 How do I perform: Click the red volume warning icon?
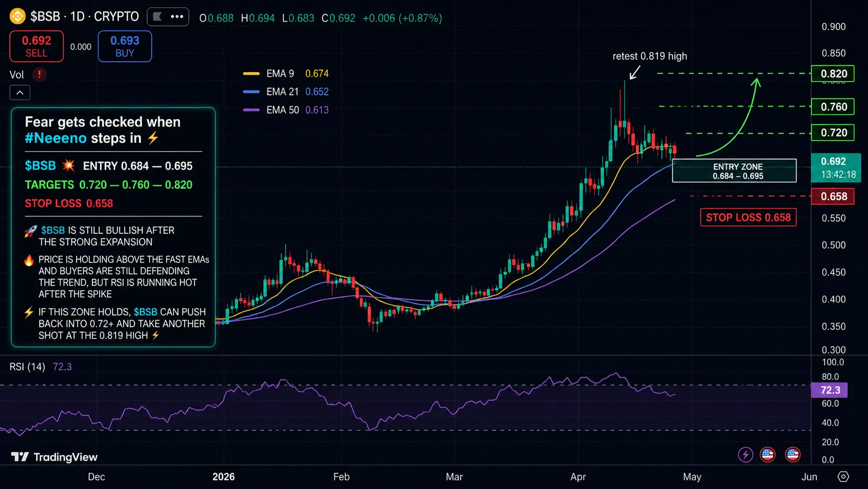[x=39, y=74]
